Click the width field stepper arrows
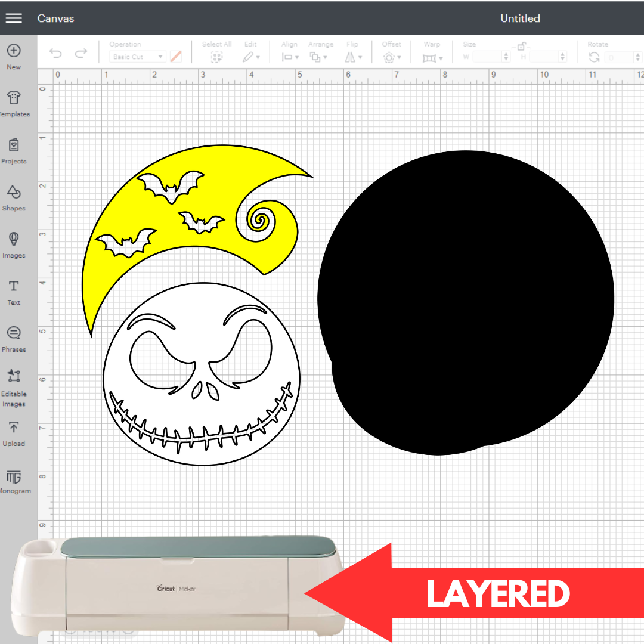Viewport: 644px width, 644px height. tap(506, 57)
